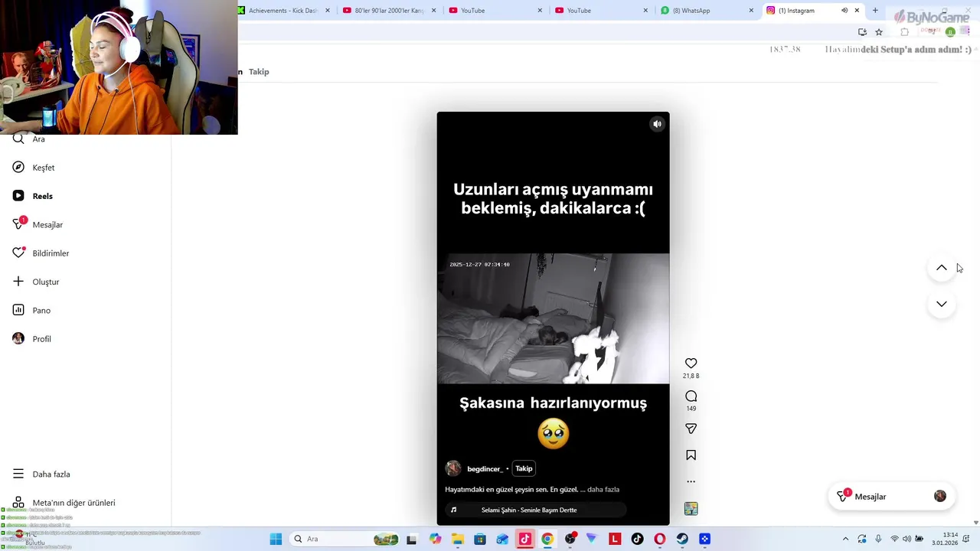Go to previous reel with up chevron
This screenshot has width=980, height=551.
tap(942, 268)
